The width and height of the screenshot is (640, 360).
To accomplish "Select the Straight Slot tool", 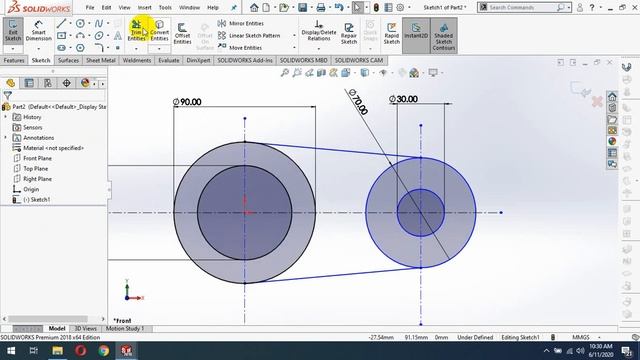I will coord(61,48).
